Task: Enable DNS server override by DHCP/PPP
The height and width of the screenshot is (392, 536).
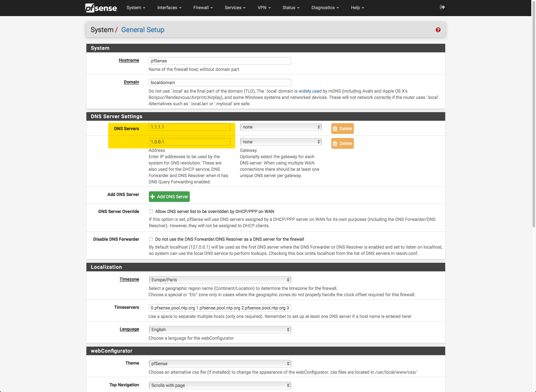Action: (x=151, y=211)
